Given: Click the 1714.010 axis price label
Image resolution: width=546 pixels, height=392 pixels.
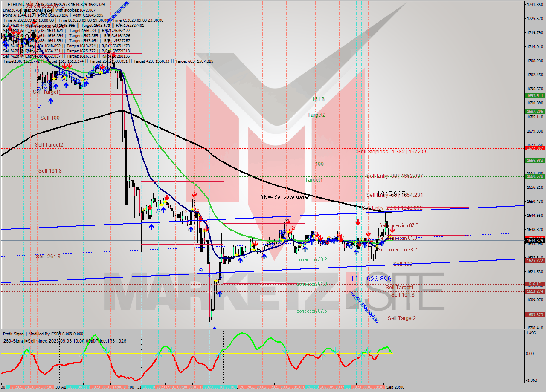Looking at the screenshot, I should [x=534, y=46].
